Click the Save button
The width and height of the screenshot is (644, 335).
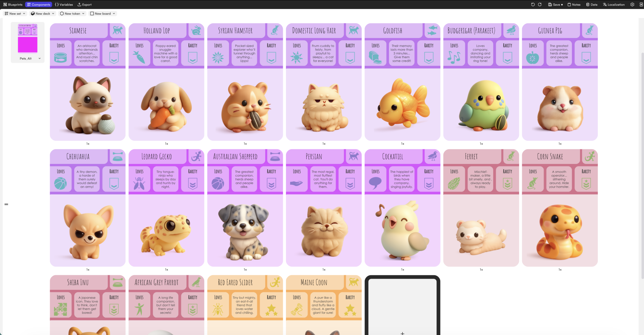(555, 5)
